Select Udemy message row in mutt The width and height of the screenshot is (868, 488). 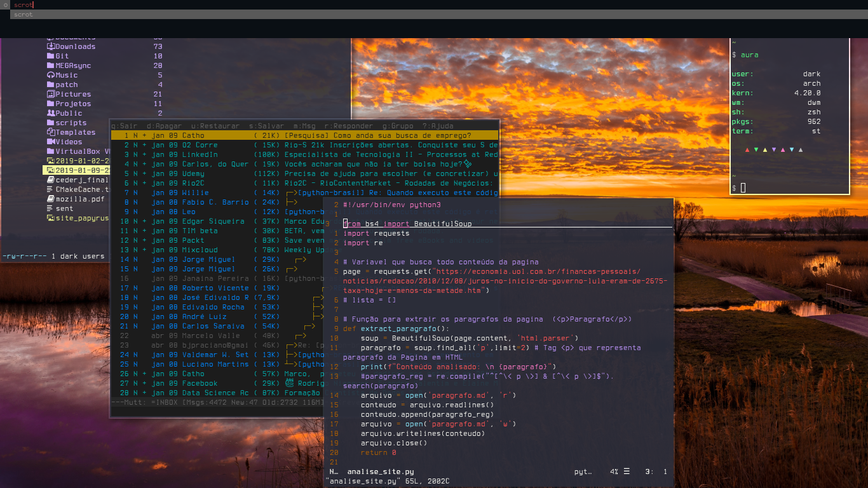[x=304, y=173]
